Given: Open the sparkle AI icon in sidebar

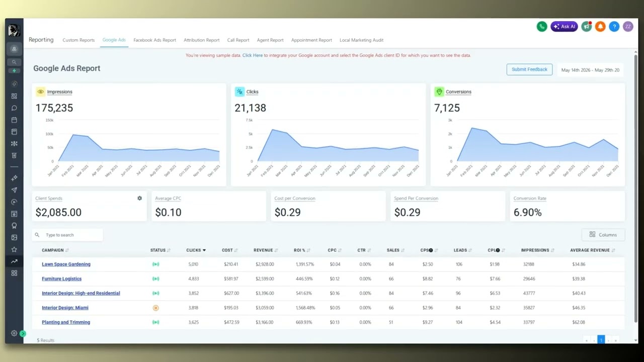Looking at the screenshot, I should pos(14,178).
